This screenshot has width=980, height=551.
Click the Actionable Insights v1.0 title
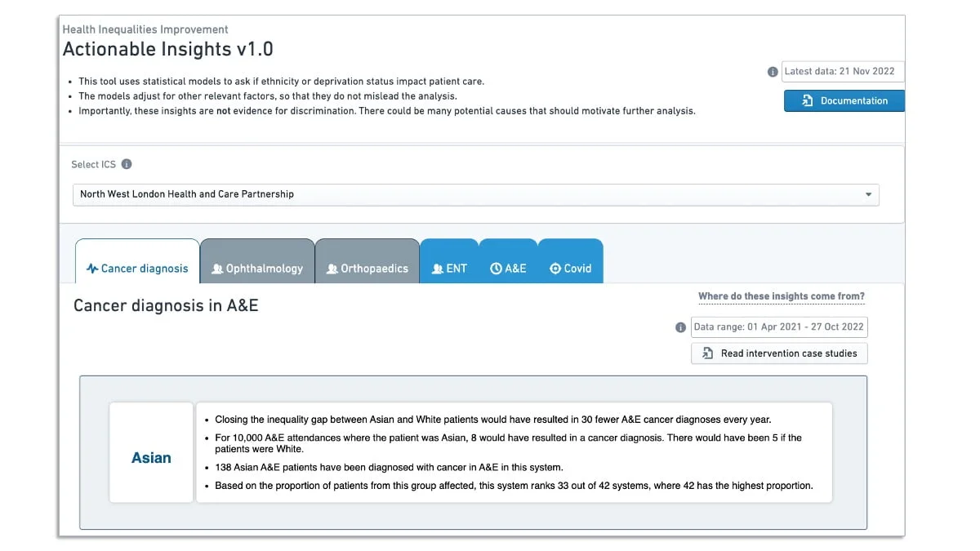pyautogui.click(x=168, y=49)
